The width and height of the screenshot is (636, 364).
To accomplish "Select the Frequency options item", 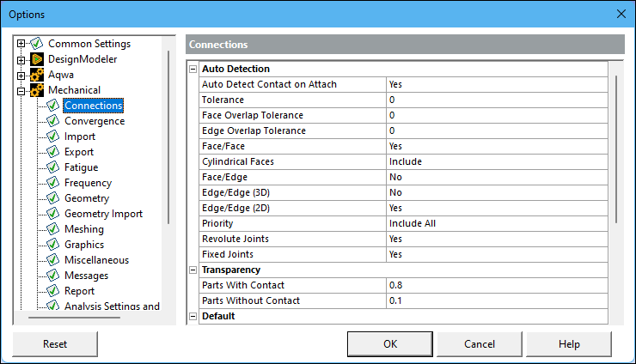I will tap(88, 183).
